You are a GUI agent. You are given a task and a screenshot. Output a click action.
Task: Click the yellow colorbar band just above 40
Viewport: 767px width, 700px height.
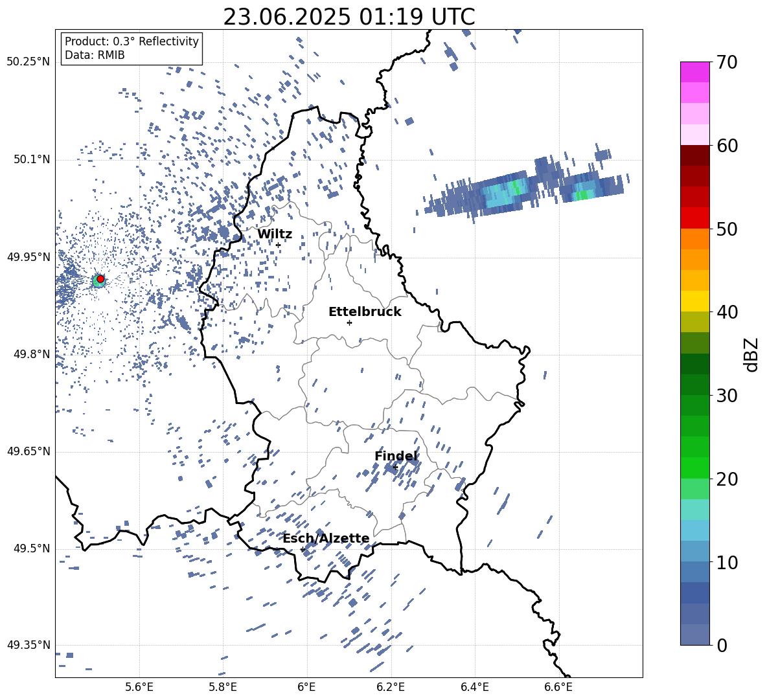pos(694,301)
